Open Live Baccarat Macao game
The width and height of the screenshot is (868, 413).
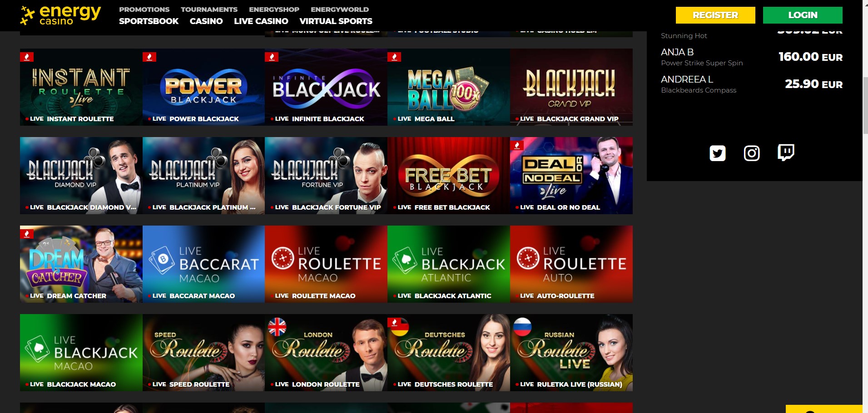tap(203, 264)
